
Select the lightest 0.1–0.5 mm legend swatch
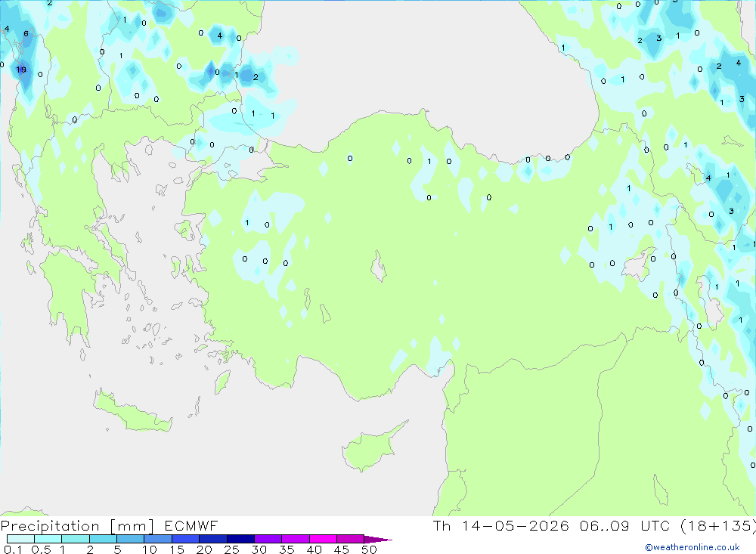pos(20,539)
